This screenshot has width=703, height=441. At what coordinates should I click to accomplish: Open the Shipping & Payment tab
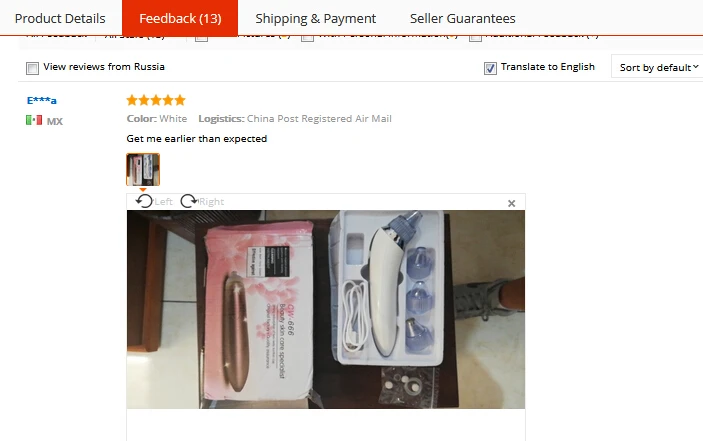pos(316,18)
